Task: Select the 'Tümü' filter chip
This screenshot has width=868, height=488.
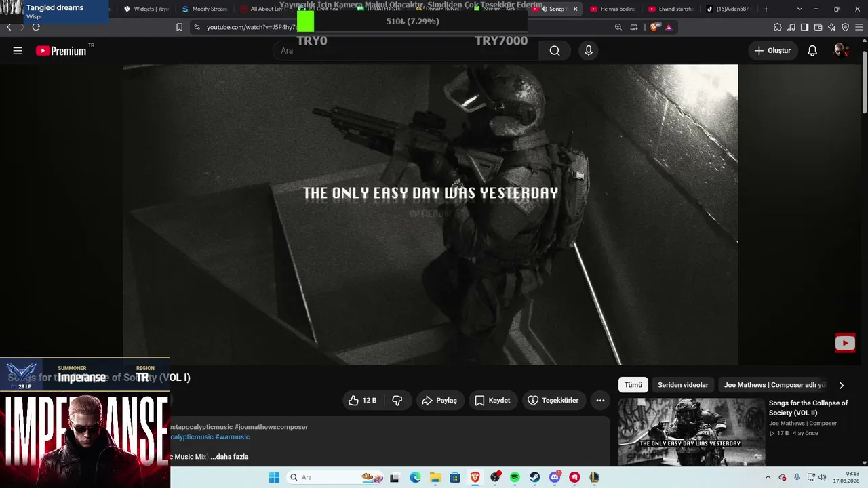Action: pos(633,385)
